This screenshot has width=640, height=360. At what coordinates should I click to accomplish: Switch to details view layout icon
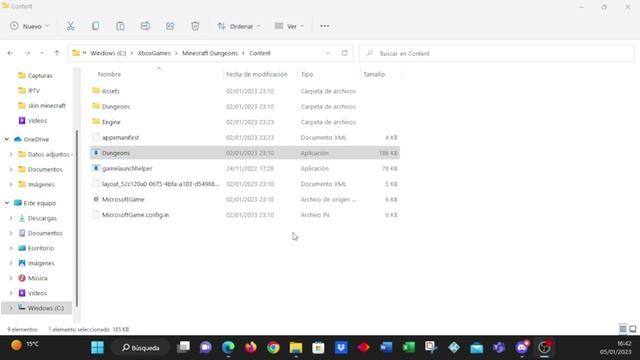click(623, 329)
